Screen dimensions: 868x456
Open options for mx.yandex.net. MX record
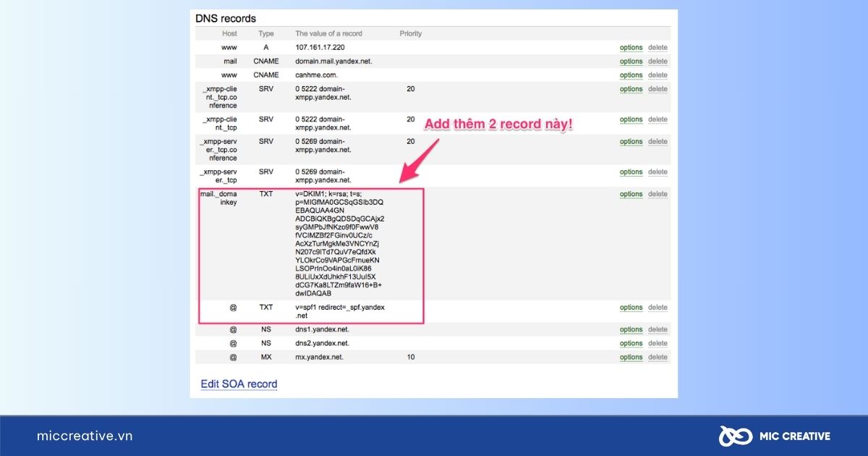pos(631,358)
